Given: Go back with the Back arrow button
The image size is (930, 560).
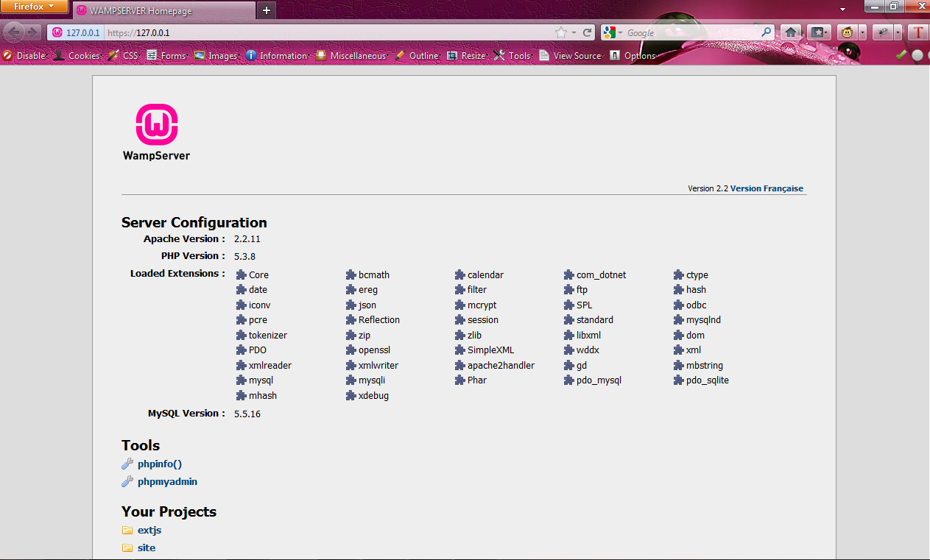Looking at the screenshot, I should point(14,32).
